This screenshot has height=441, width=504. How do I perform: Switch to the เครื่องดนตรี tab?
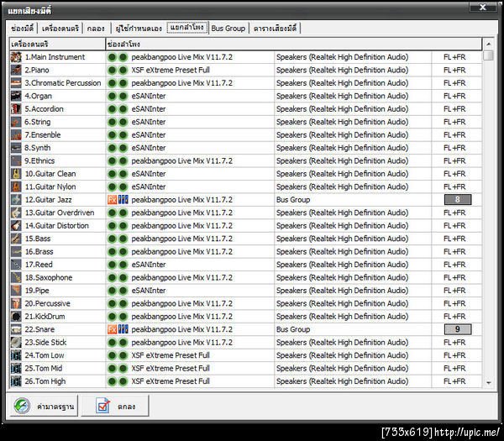(x=60, y=29)
